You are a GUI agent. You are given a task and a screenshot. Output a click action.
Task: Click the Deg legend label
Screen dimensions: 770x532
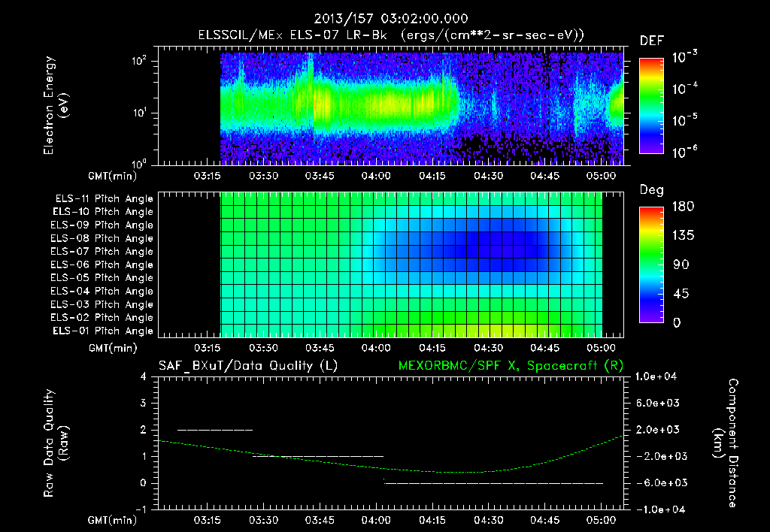point(652,190)
